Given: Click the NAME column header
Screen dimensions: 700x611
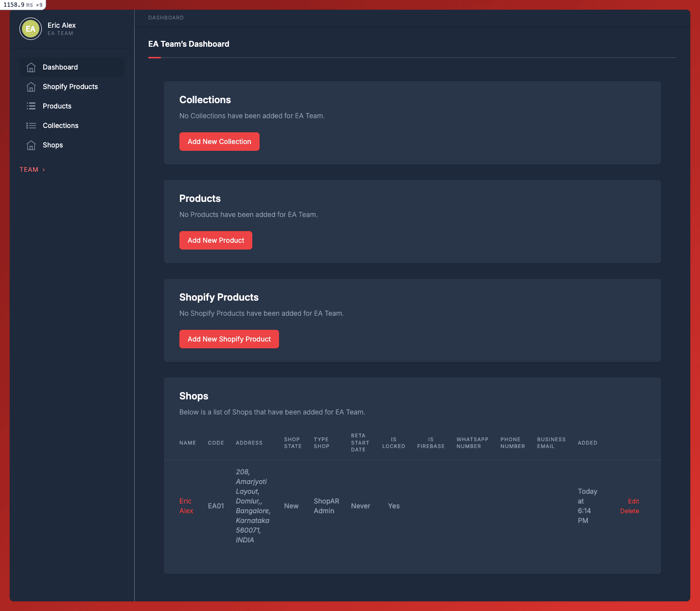Looking at the screenshot, I should click(188, 443).
